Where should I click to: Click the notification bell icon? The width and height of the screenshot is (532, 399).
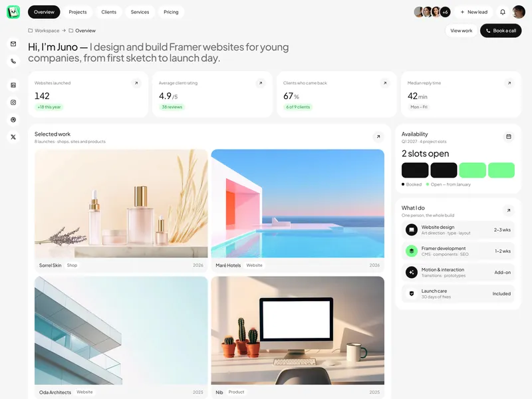(x=503, y=12)
